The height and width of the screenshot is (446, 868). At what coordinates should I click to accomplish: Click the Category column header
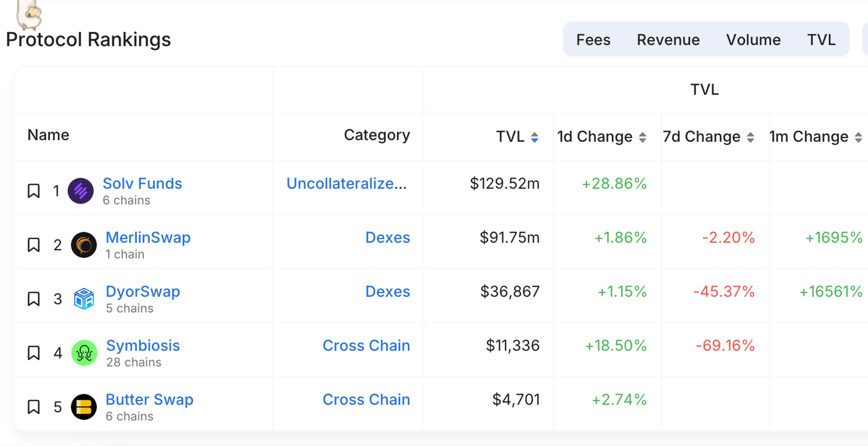coord(377,135)
